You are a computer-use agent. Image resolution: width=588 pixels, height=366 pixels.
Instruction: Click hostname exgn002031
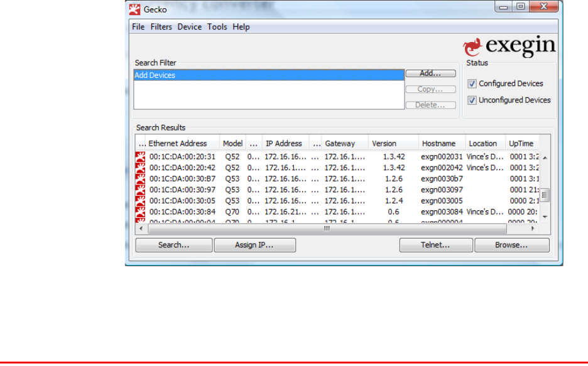tap(442, 157)
